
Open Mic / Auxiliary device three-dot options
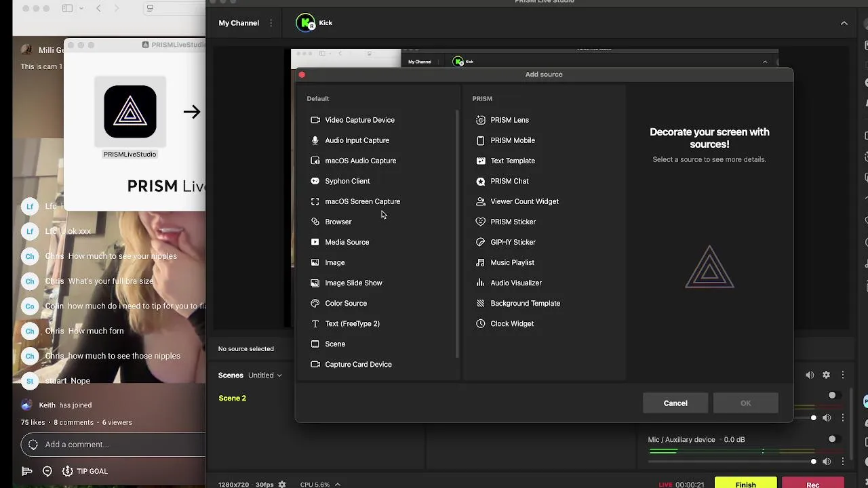pos(843,461)
